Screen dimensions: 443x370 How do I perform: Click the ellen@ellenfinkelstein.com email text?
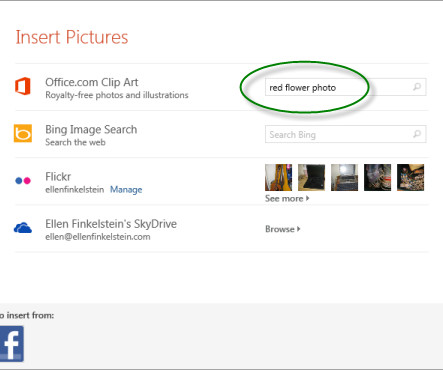pos(98,237)
